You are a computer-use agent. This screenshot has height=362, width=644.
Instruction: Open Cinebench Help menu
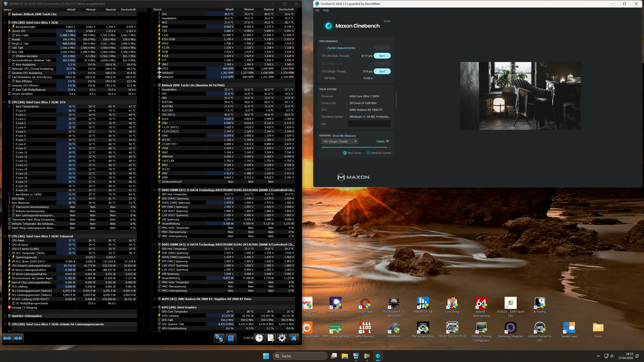pyautogui.click(x=326, y=10)
